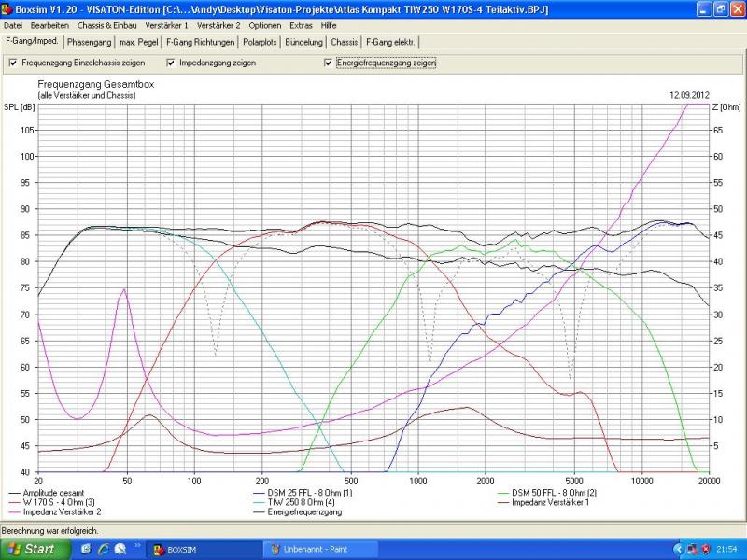This screenshot has height=560, width=747.
Task: Open the Bearbeiten menu
Action: pos(49,25)
